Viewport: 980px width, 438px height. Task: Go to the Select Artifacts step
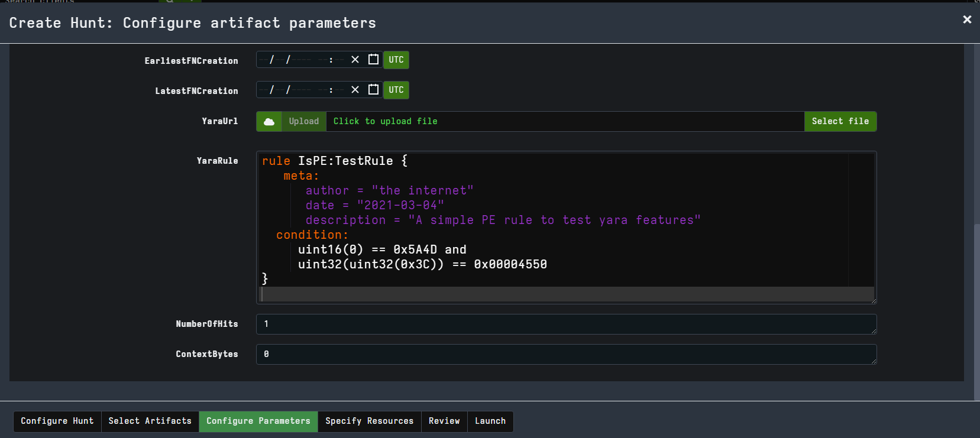coord(150,421)
